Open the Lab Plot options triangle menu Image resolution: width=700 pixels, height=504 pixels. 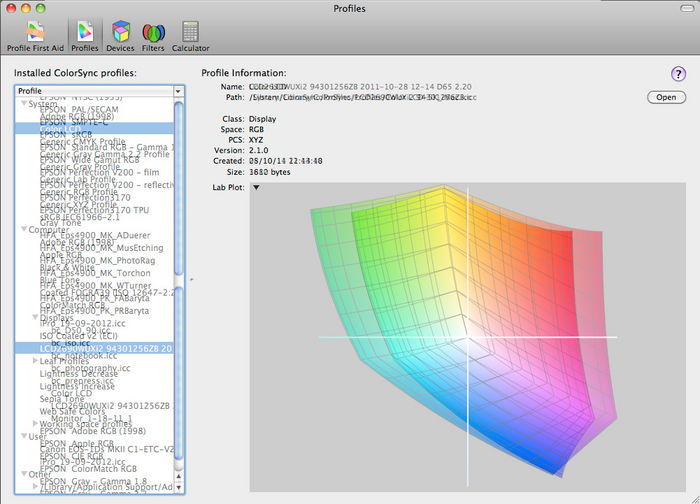tap(255, 187)
